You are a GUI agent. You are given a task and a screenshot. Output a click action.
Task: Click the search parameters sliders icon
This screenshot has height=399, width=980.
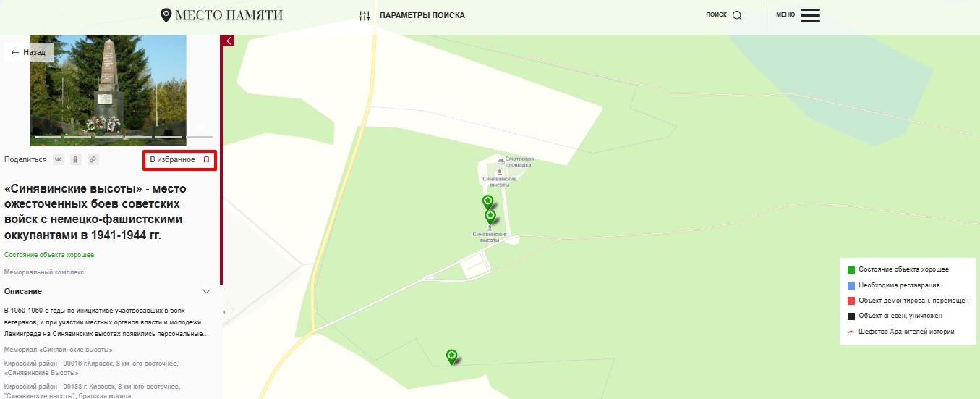365,15
